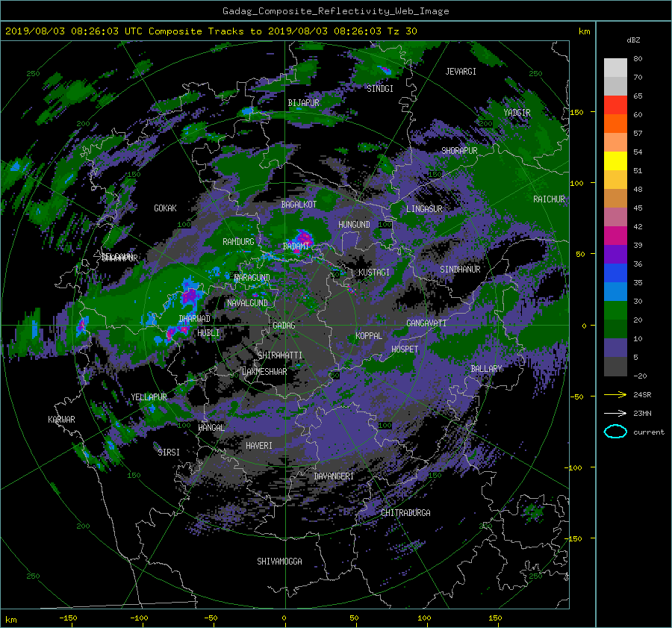Screen dimensions: 672x628
Task: Click the 23MN legend label
Action: click(x=642, y=414)
